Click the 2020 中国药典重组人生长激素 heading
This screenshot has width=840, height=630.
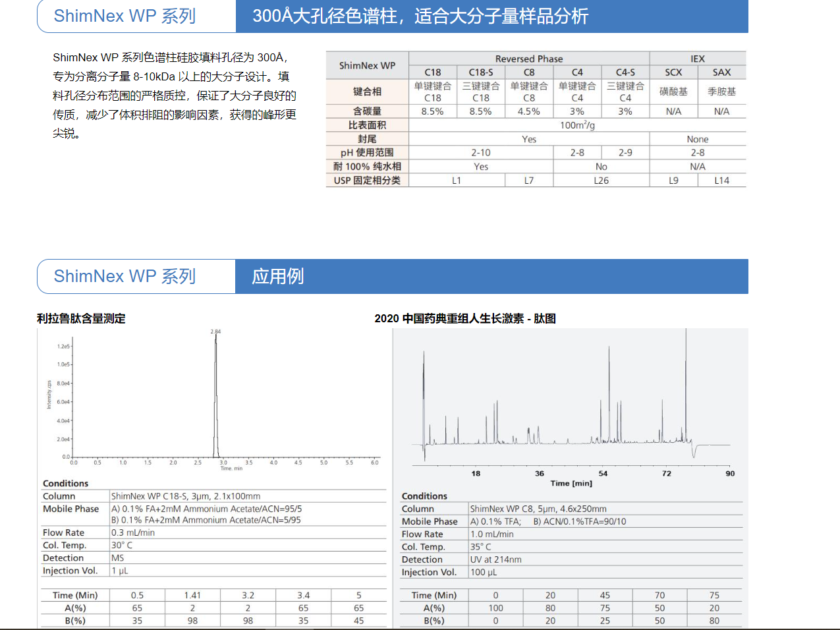click(x=465, y=318)
